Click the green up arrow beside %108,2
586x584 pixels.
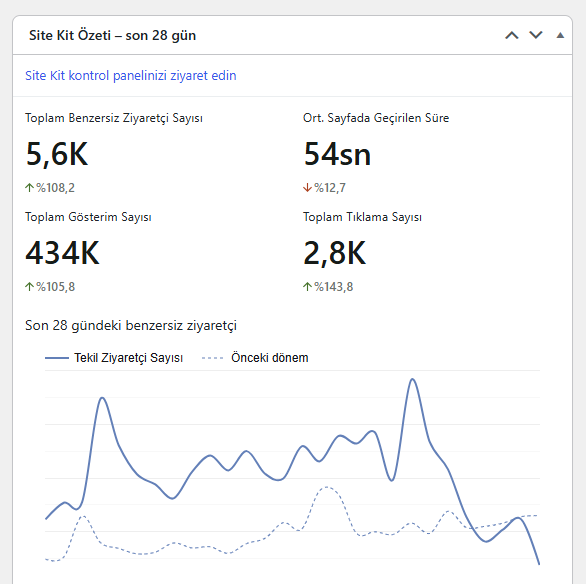coord(29,188)
